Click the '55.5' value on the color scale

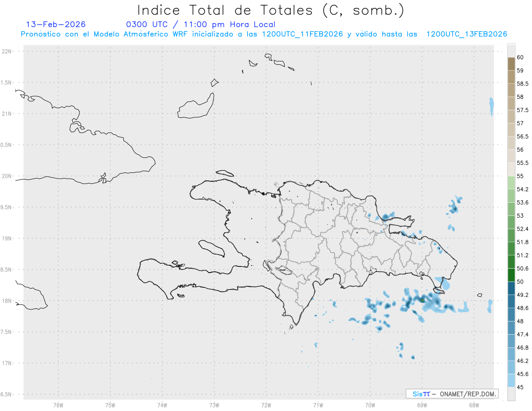coord(523,163)
